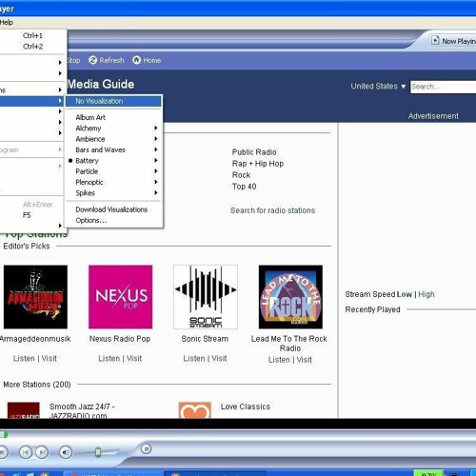
Task: Click the Love Classics station name
Action: (246, 407)
